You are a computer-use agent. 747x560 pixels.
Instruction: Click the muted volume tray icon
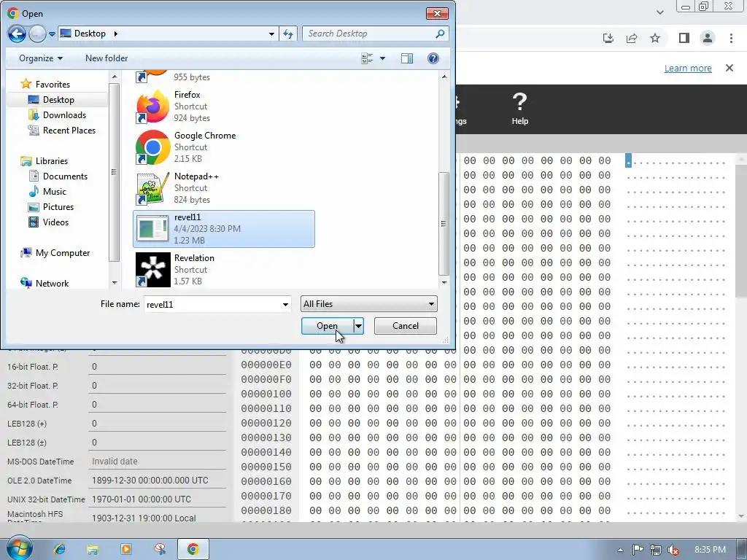tap(673, 550)
